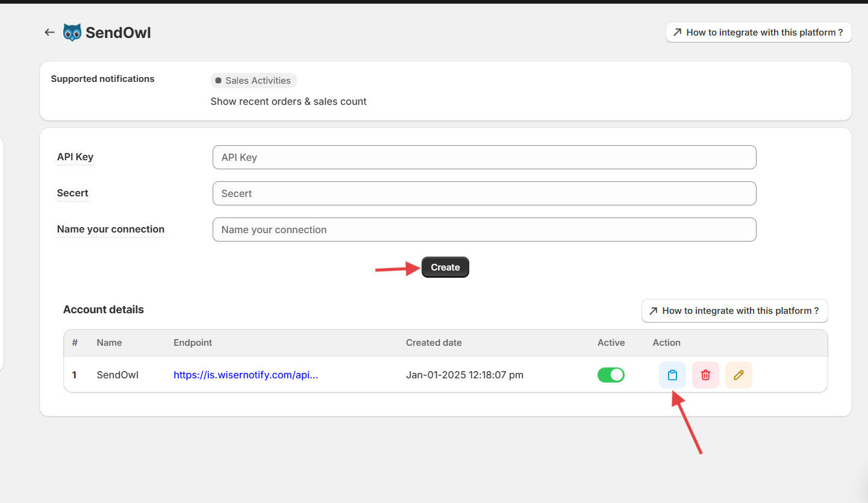Click the row number 1 cell
The width and height of the screenshot is (868, 503).
coord(74,375)
